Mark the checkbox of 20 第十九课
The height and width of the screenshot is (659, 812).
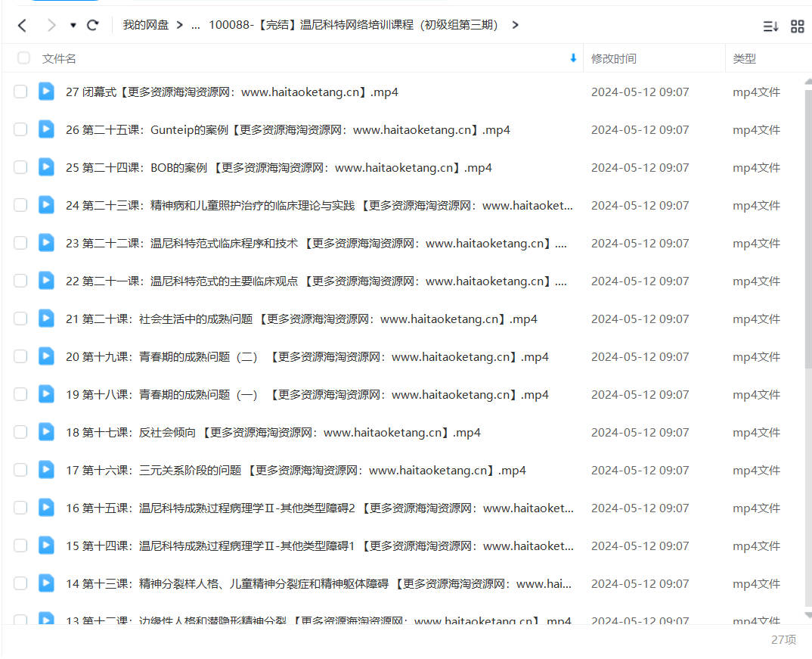(20, 356)
